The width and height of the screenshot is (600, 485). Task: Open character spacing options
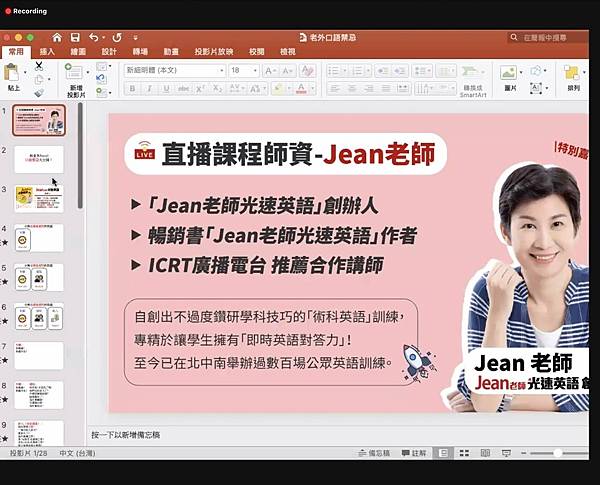236,89
